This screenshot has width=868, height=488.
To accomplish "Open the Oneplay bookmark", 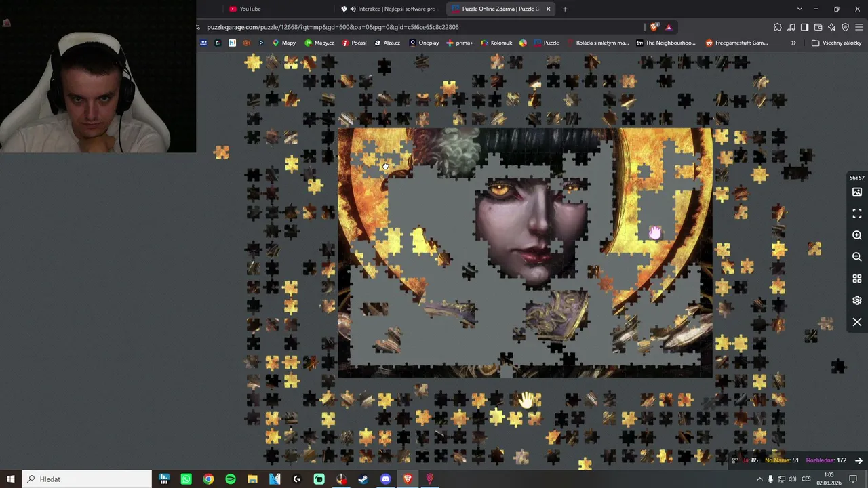I will click(423, 43).
